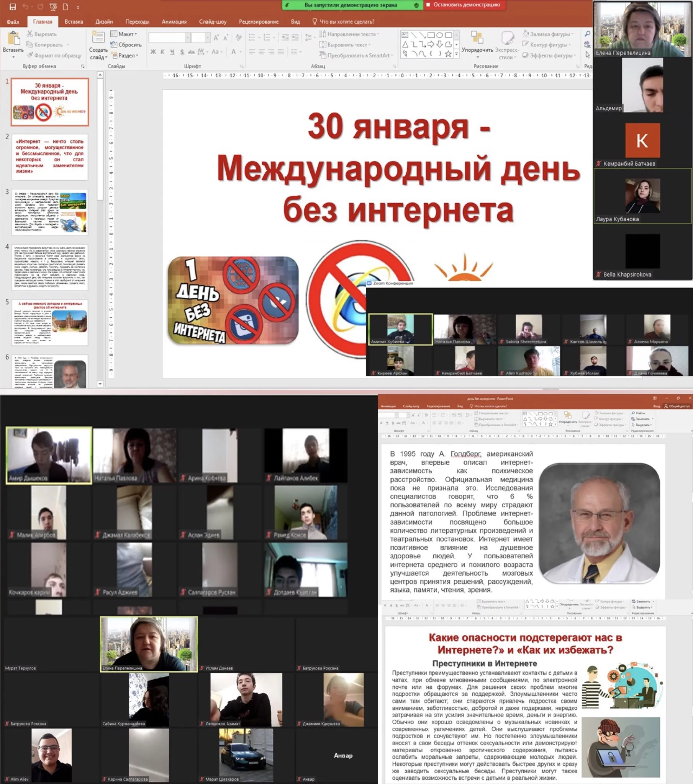Decrease font size with the smaller A icon
Screen dimensions: 693x784
pyautogui.click(x=226, y=37)
